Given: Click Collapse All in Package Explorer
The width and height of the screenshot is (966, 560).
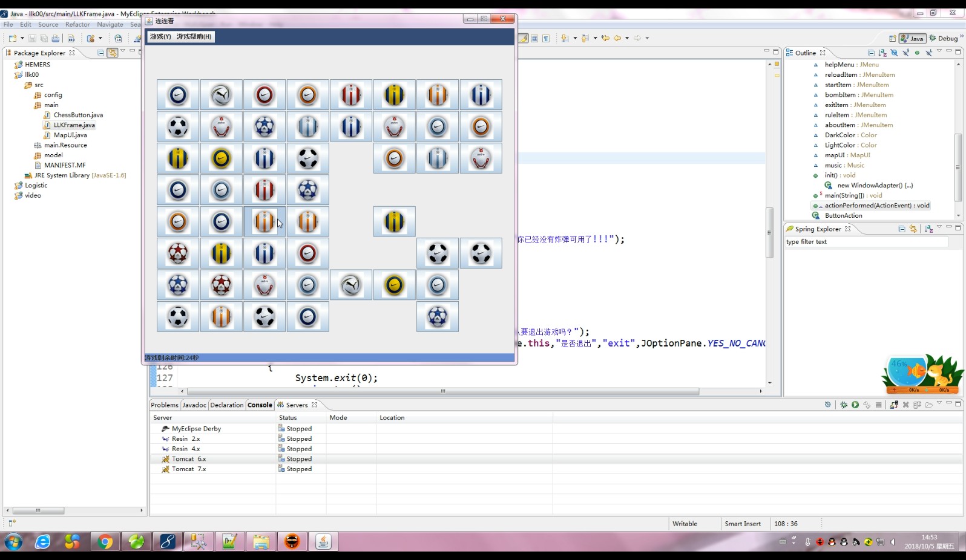Looking at the screenshot, I should pos(101,53).
